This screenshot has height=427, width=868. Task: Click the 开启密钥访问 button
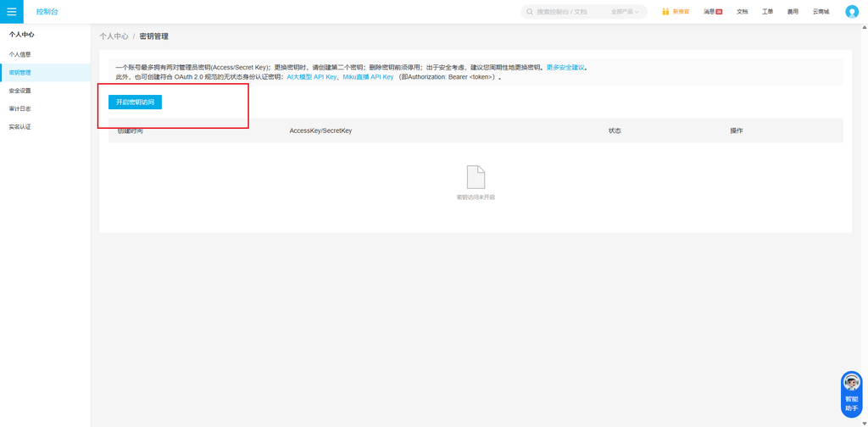(x=135, y=103)
